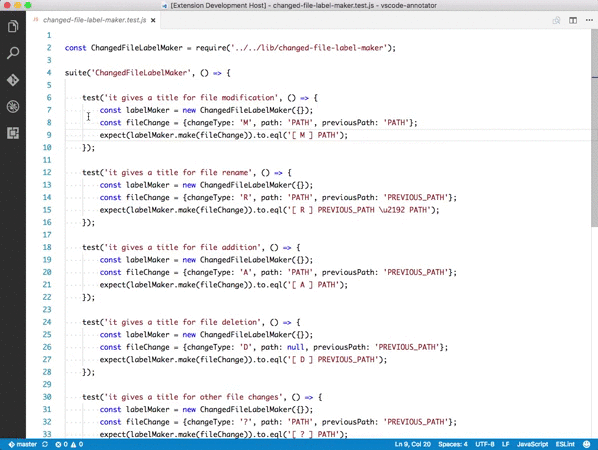Click 'it gives a title for file addition' text
The image size is (598, 450).
point(182,247)
